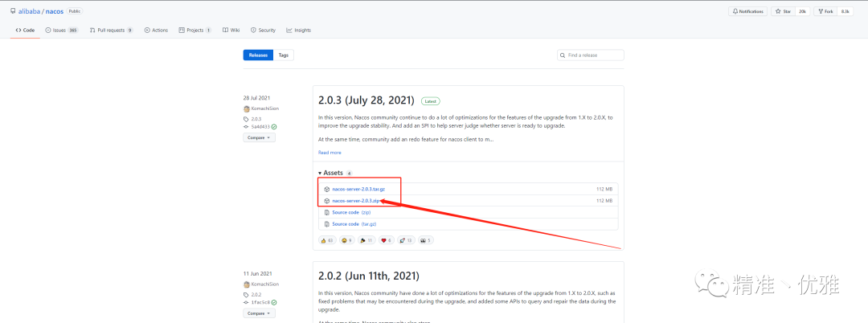Open the nacos repository link
Viewport: 868px width, 323px height.
click(x=55, y=11)
